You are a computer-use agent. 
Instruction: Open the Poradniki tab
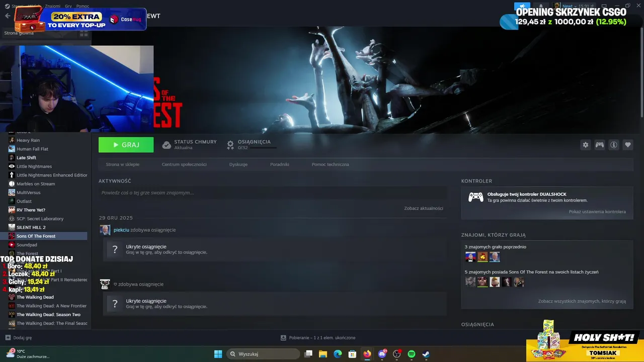pyautogui.click(x=279, y=164)
